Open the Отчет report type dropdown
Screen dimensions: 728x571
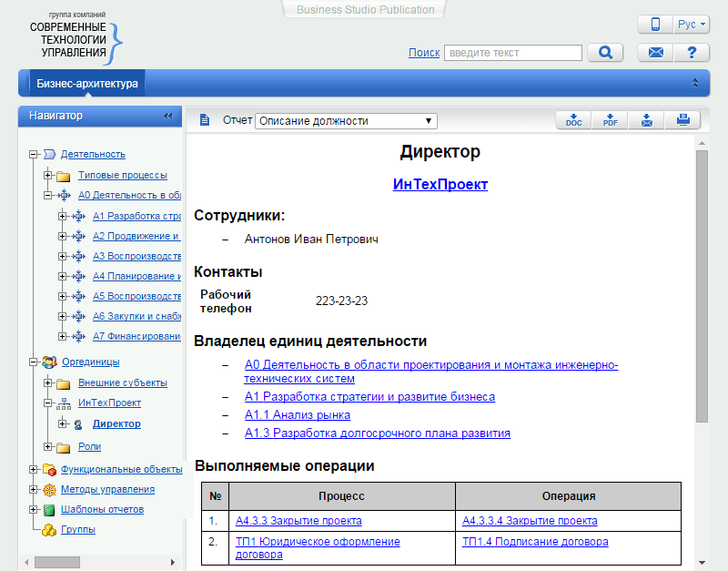[346, 121]
